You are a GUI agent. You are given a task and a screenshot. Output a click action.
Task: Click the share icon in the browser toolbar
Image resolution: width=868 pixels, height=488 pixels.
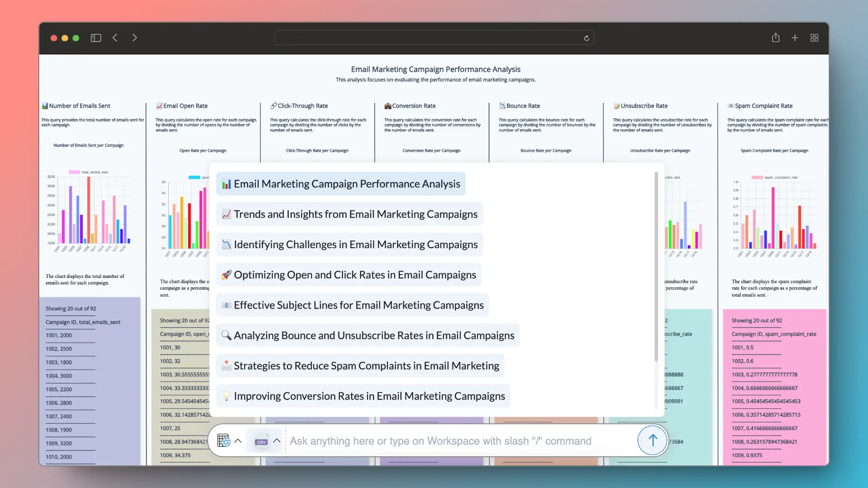pos(776,38)
